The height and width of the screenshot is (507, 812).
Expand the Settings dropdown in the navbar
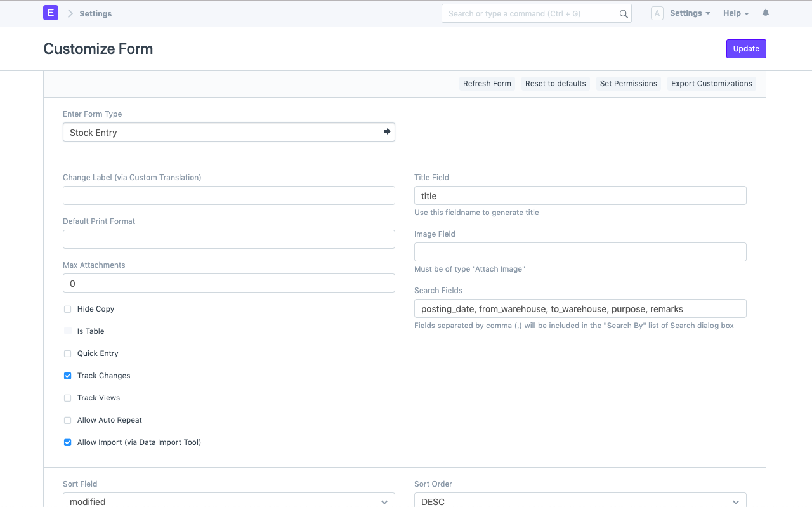[x=690, y=13]
